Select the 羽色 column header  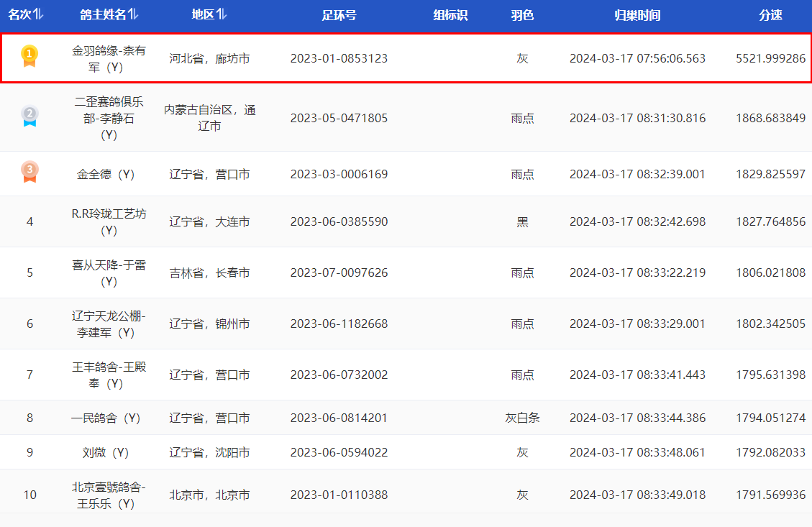(x=522, y=15)
